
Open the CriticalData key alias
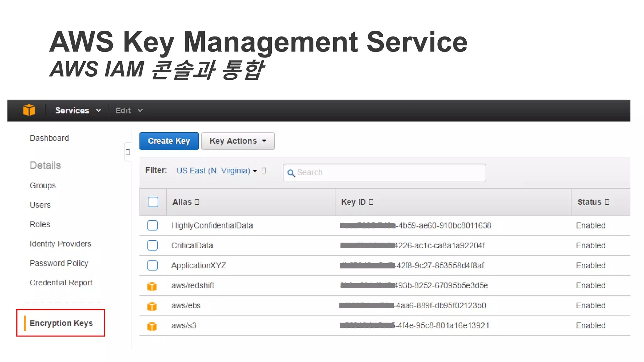pyautogui.click(x=192, y=246)
